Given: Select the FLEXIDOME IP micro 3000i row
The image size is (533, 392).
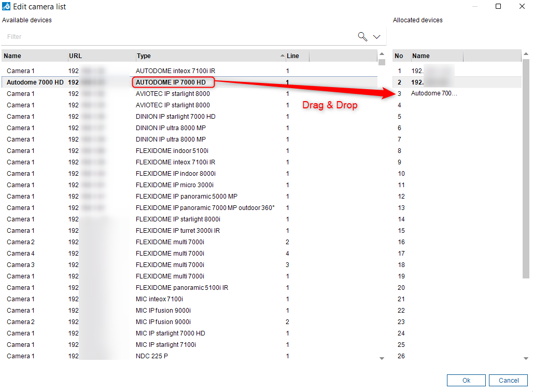Looking at the screenshot, I should (190, 185).
